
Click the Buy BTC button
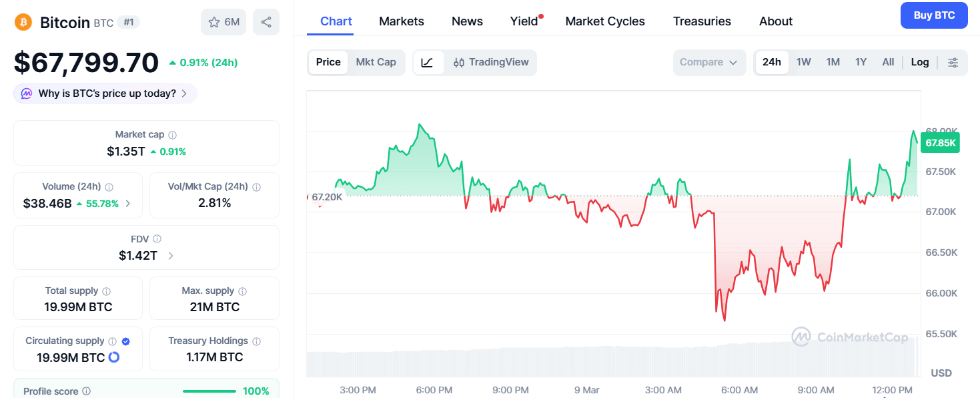934,15
